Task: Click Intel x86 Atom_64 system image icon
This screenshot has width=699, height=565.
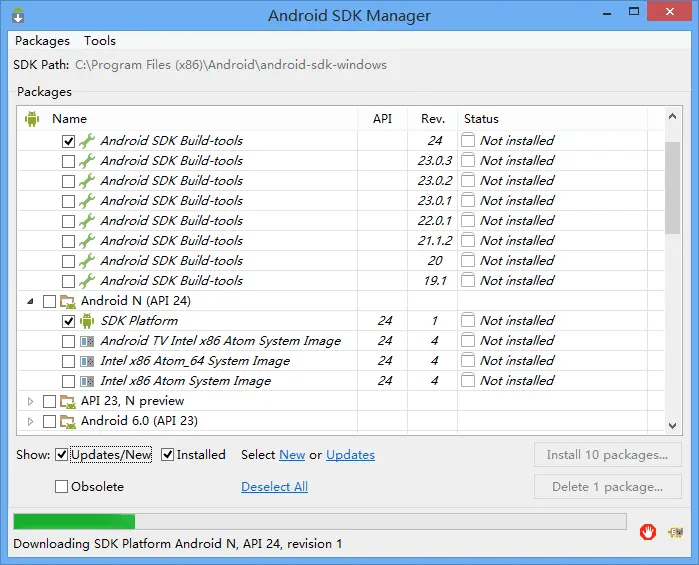Action: [x=87, y=361]
